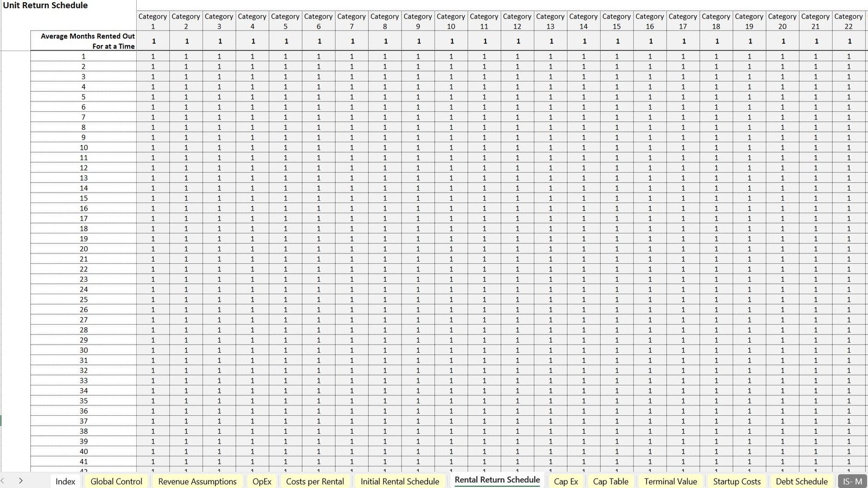This screenshot has width=868, height=488.
Task: Open the IS- M sheet tab
Action: point(852,481)
